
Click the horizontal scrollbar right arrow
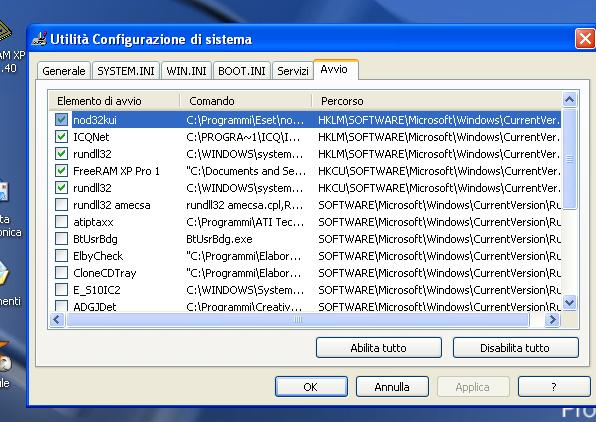coord(552,320)
